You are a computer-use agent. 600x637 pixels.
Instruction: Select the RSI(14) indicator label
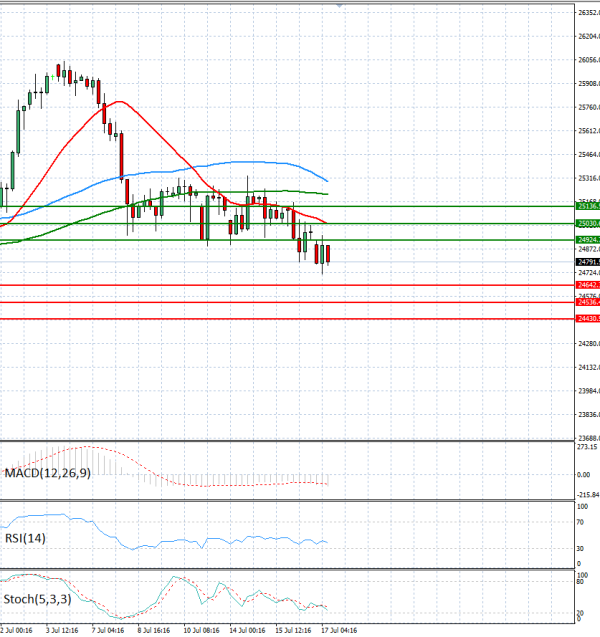[x=25, y=538]
